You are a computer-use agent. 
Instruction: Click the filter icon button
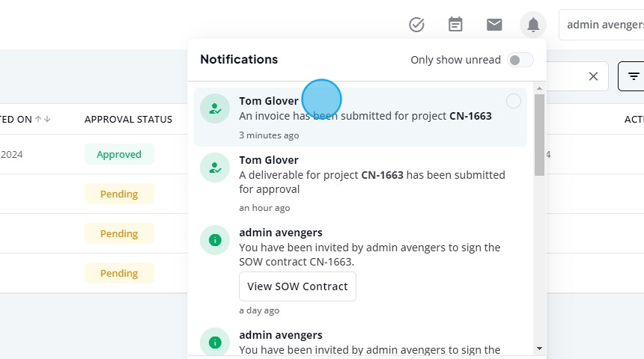click(633, 76)
